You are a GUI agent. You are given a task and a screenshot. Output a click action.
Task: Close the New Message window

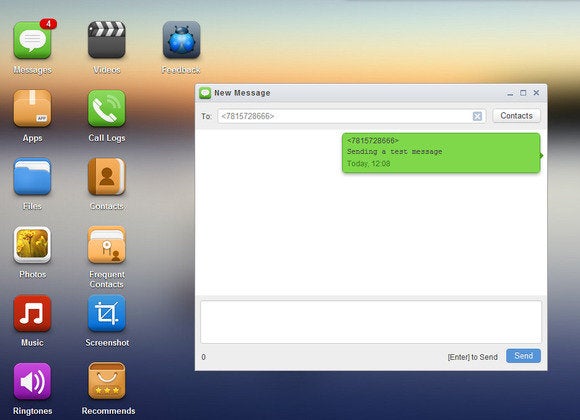(x=536, y=93)
